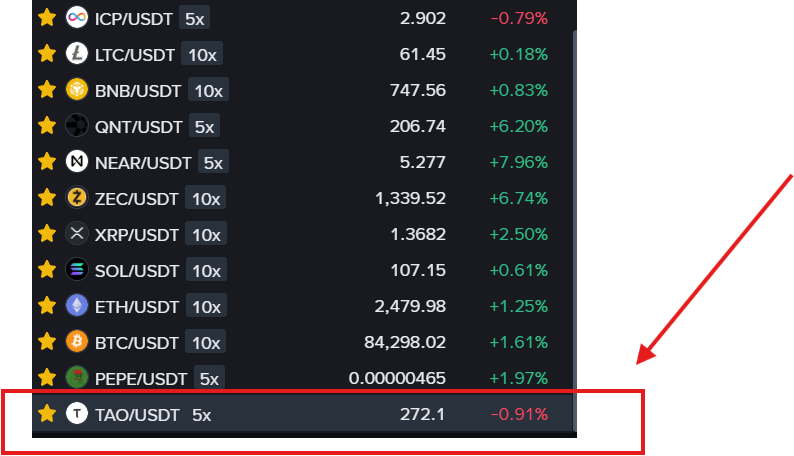Click the Quant QNT coin logo
Screen dimensions: 794x456
click(77, 125)
